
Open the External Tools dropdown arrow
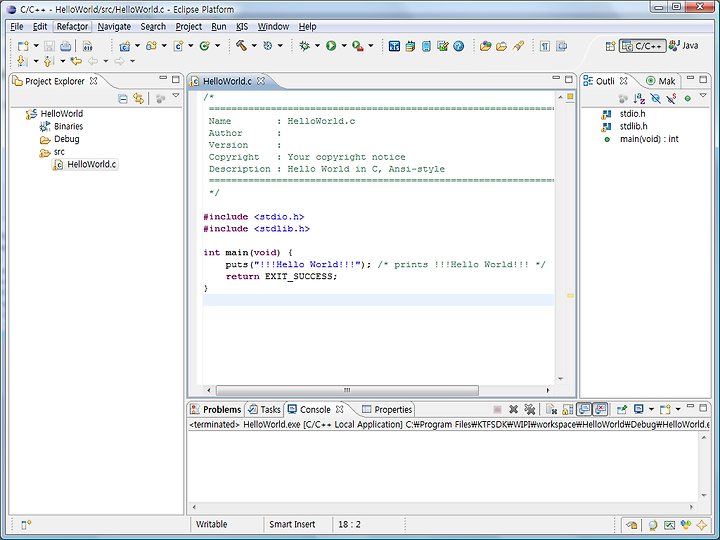point(371,46)
